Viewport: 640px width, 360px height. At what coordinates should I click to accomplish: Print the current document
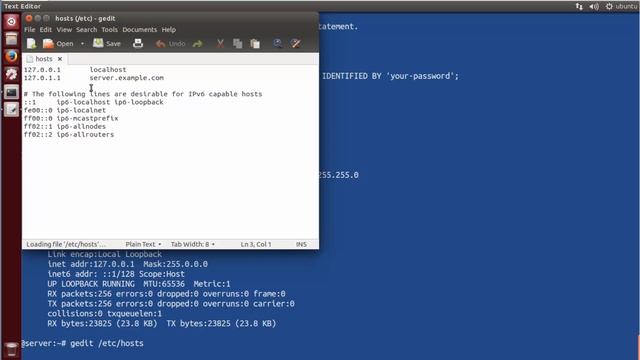[x=138, y=43]
